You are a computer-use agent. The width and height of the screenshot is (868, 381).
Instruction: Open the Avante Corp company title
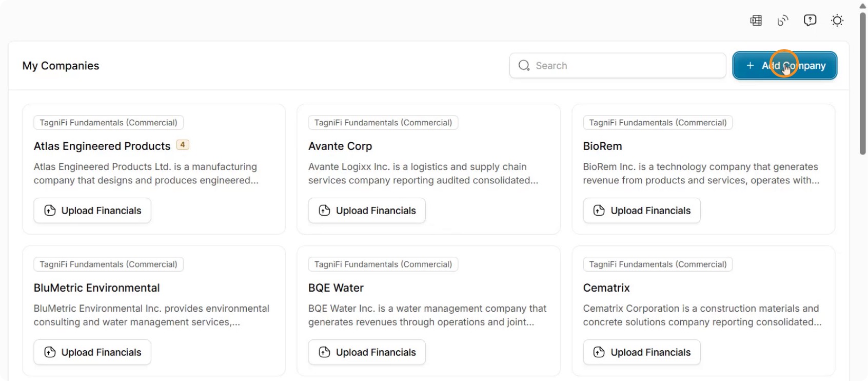pos(340,146)
